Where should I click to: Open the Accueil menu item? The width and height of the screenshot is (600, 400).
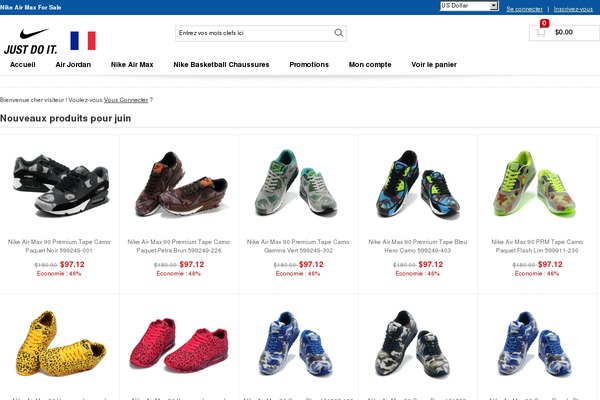pos(23,65)
